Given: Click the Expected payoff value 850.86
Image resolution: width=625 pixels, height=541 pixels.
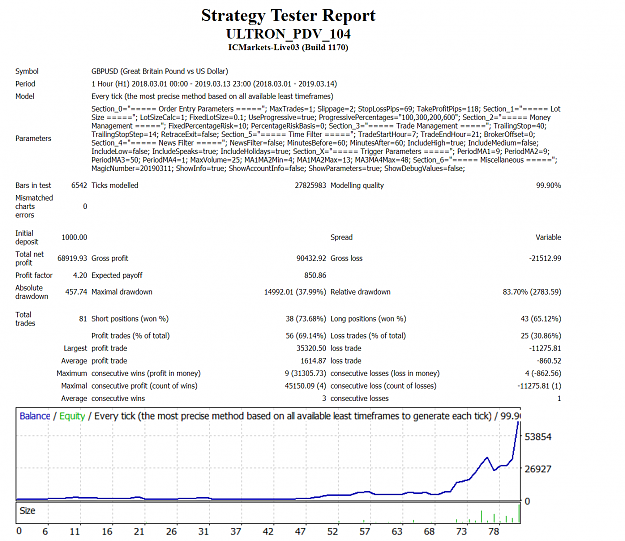Looking at the screenshot, I should pos(315,275).
